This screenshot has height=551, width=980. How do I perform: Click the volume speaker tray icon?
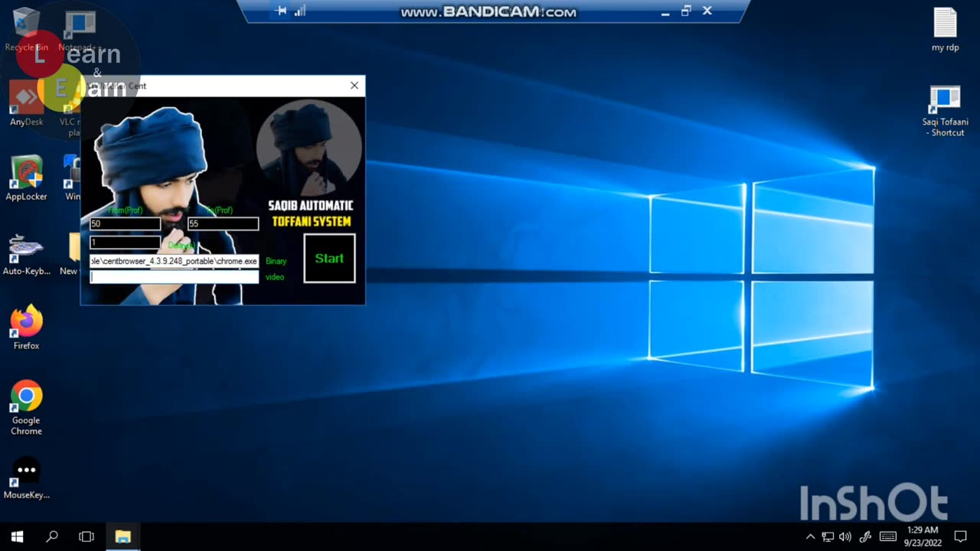[845, 536]
